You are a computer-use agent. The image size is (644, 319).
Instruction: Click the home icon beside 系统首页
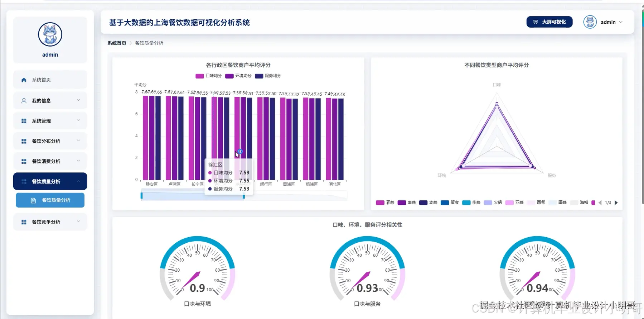tap(24, 80)
